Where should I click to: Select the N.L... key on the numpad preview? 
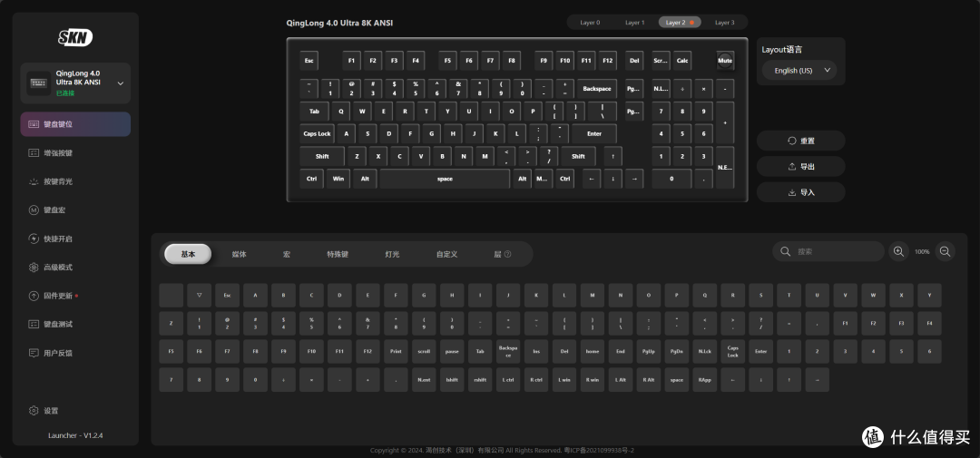pyautogui.click(x=661, y=89)
